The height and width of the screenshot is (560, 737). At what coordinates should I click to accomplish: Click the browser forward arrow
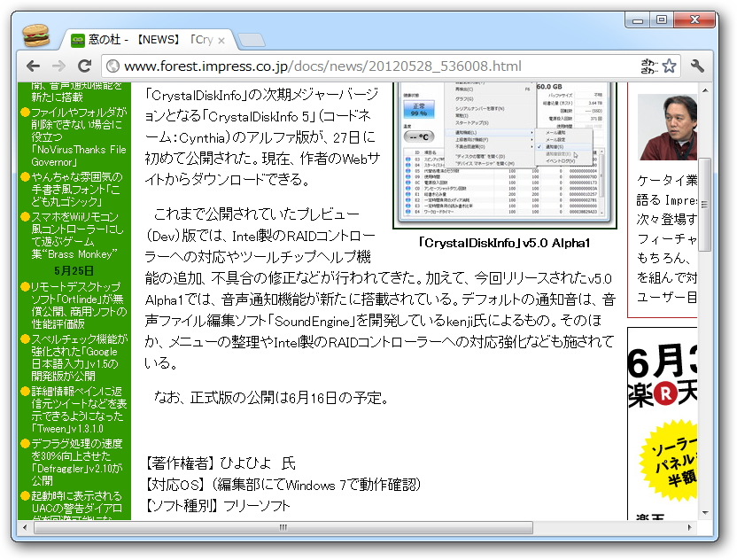click(58, 66)
